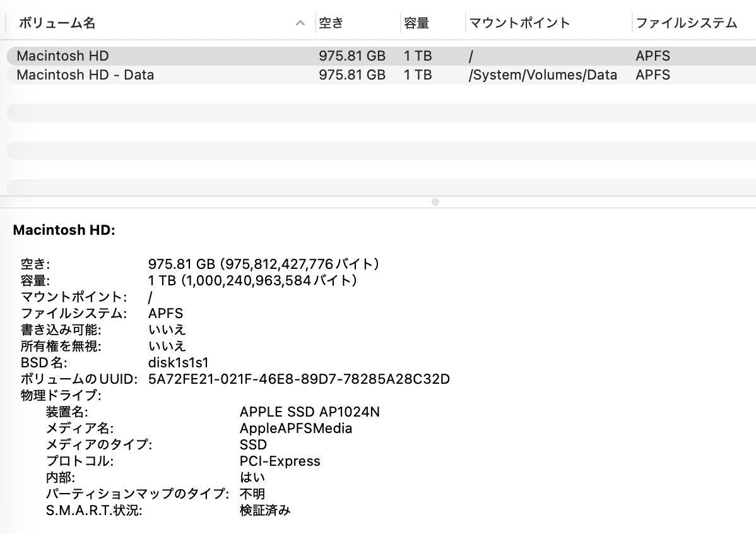Click the S.M.A.R.T.状況 検証済み value

(265, 511)
